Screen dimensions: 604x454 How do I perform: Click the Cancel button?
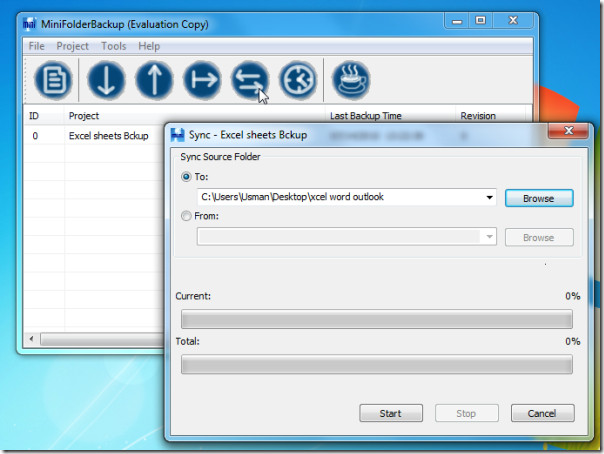[x=542, y=413]
